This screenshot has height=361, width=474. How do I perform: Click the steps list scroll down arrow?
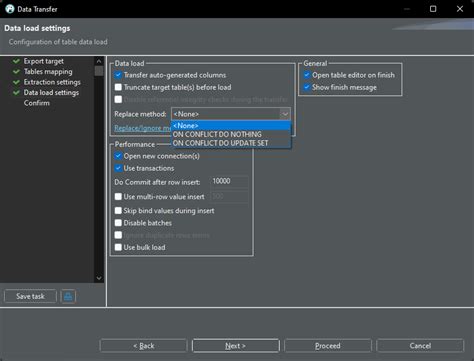pos(99,278)
